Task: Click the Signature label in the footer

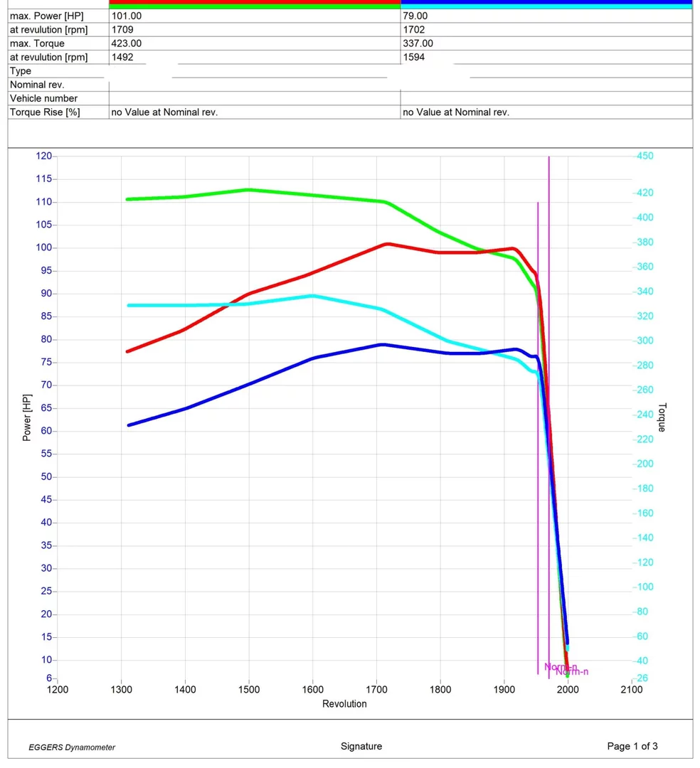Action: coord(361,747)
